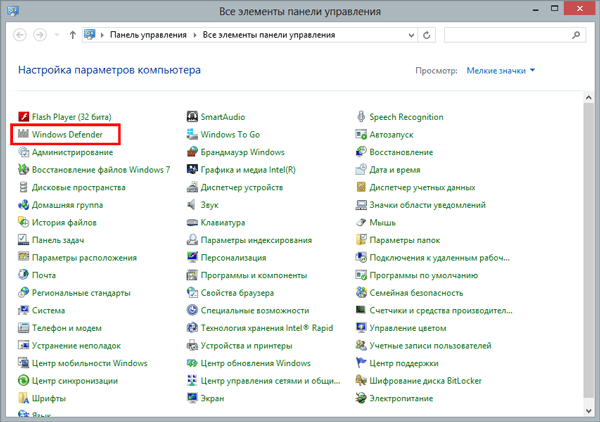
Task: Open the Клавиатура icon
Action: tap(192, 222)
